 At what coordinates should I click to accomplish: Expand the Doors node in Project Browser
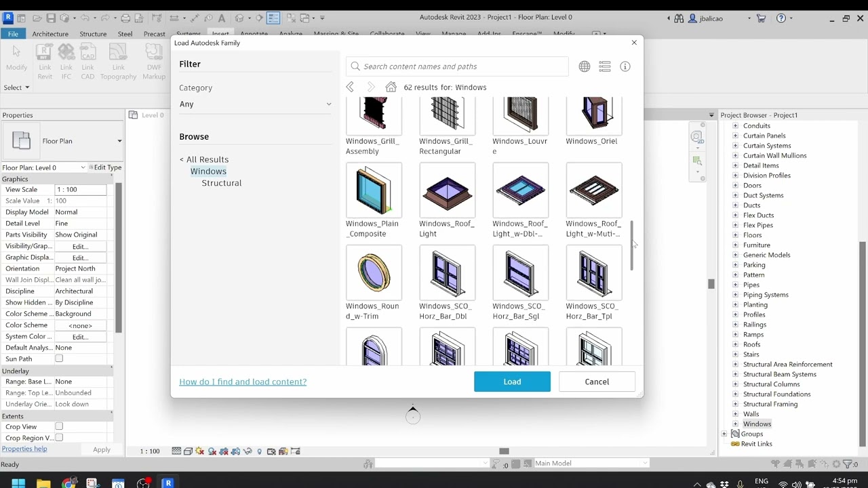tap(736, 185)
